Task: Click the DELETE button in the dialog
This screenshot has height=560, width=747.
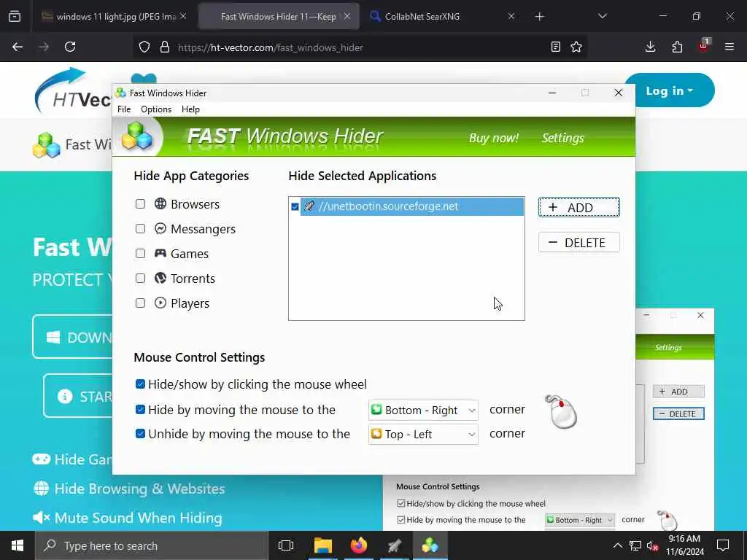Action: tap(578, 242)
